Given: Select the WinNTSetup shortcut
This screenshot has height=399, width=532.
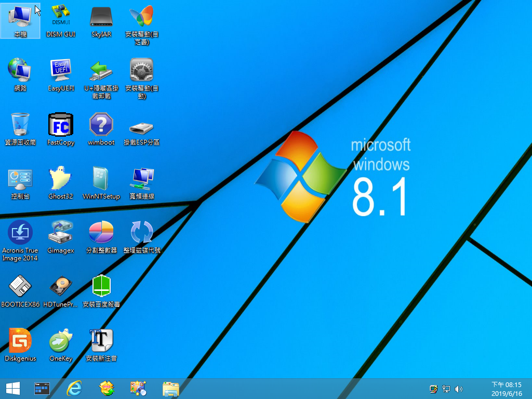Looking at the screenshot, I should 101,183.
